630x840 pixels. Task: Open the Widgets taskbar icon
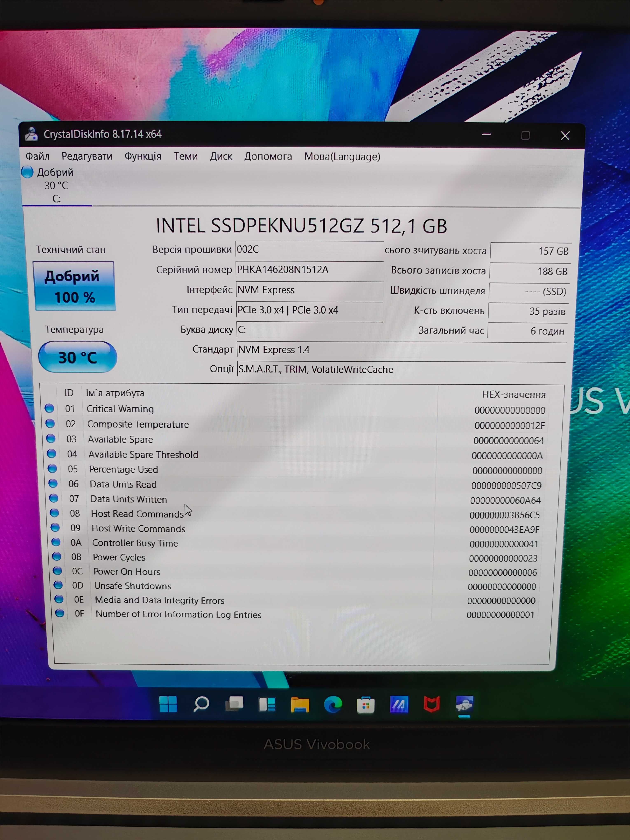click(267, 705)
